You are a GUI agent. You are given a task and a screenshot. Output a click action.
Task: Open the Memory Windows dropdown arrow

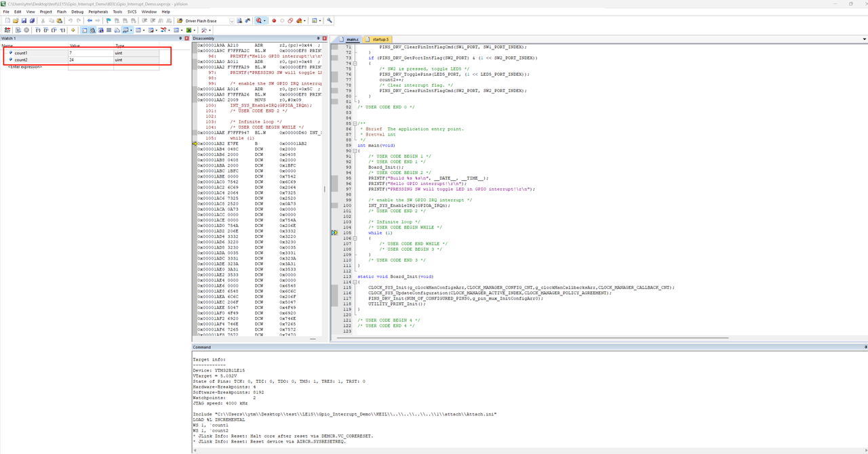tap(144, 30)
